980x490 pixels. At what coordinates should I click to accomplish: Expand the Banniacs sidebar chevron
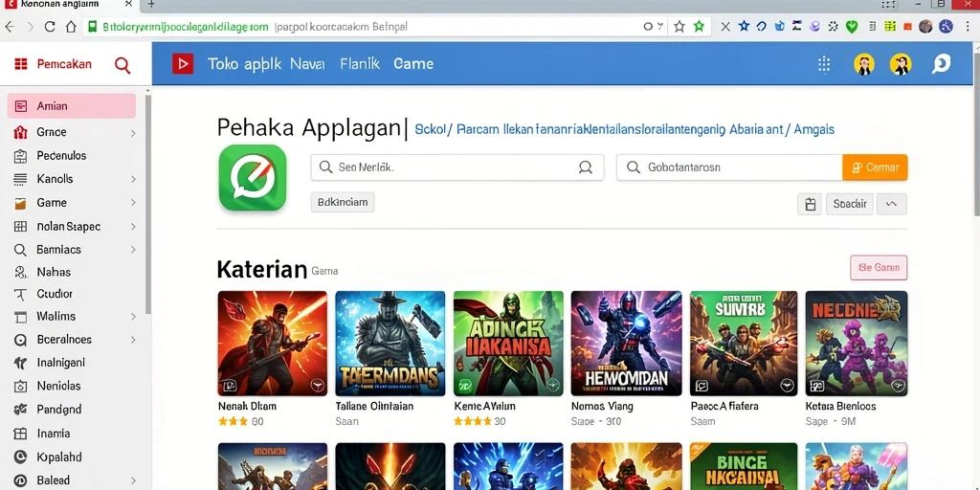[x=133, y=250]
